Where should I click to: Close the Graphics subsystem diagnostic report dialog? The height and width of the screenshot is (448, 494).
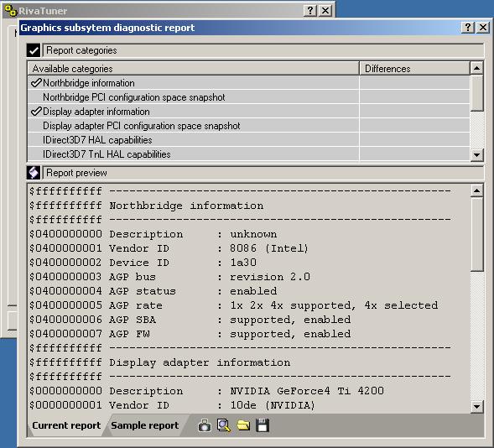[x=483, y=28]
